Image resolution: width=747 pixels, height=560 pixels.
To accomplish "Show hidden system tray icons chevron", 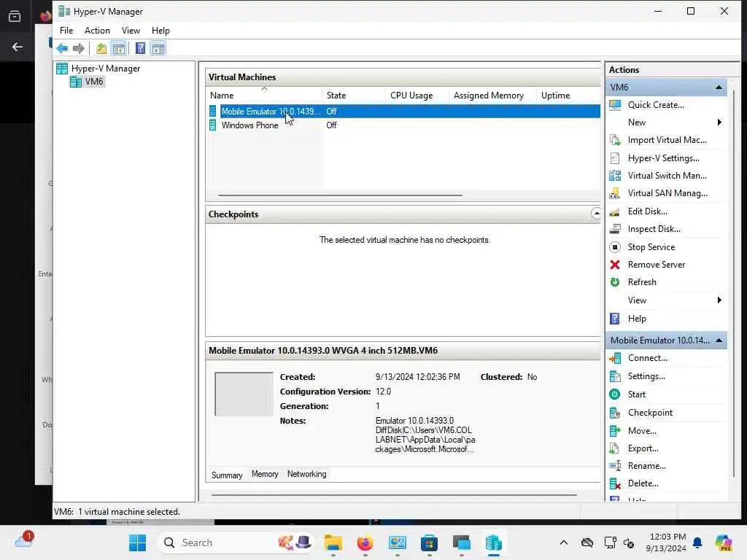I will (x=564, y=542).
